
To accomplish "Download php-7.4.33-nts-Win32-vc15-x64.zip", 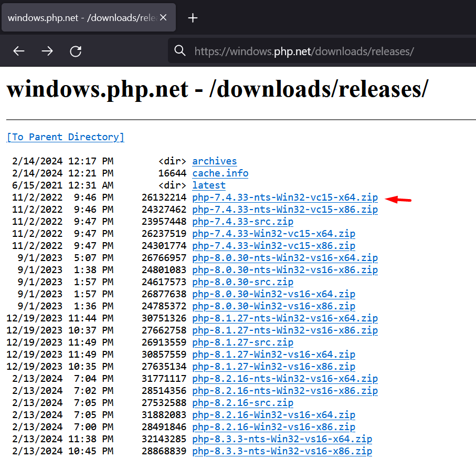I will [285, 197].
